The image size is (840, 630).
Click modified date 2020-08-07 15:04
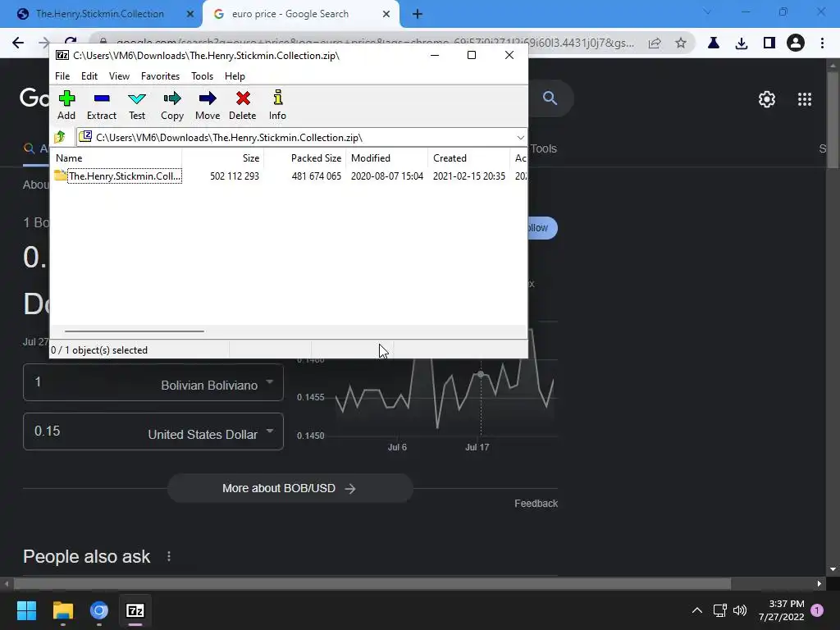click(387, 176)
